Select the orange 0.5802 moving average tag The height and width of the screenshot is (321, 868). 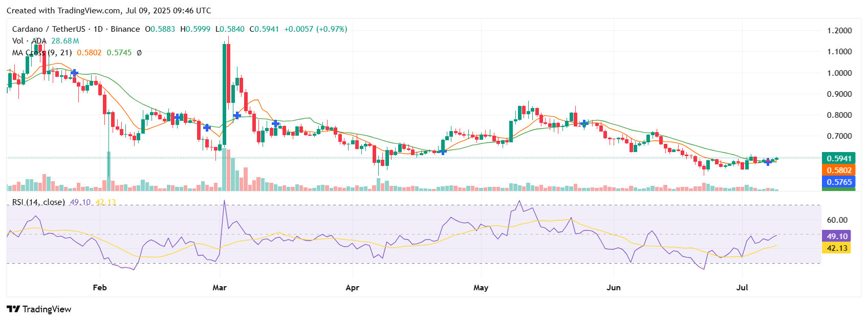(838, 170)
